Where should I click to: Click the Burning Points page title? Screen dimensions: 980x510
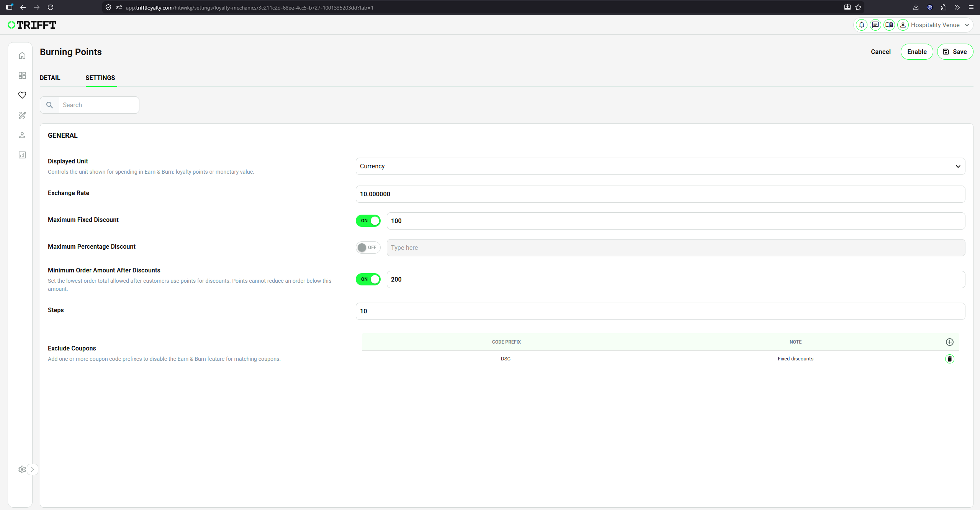point(71,52)
